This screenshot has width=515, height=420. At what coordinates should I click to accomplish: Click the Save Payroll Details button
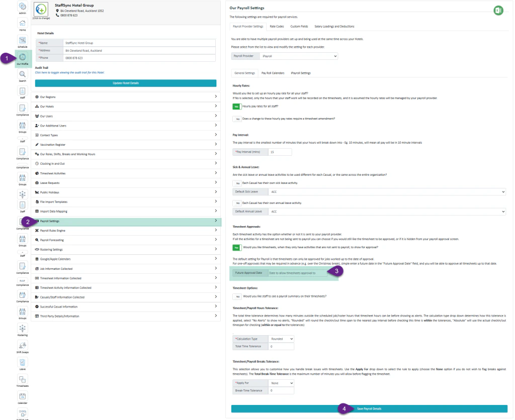click(x=369, y=409)
